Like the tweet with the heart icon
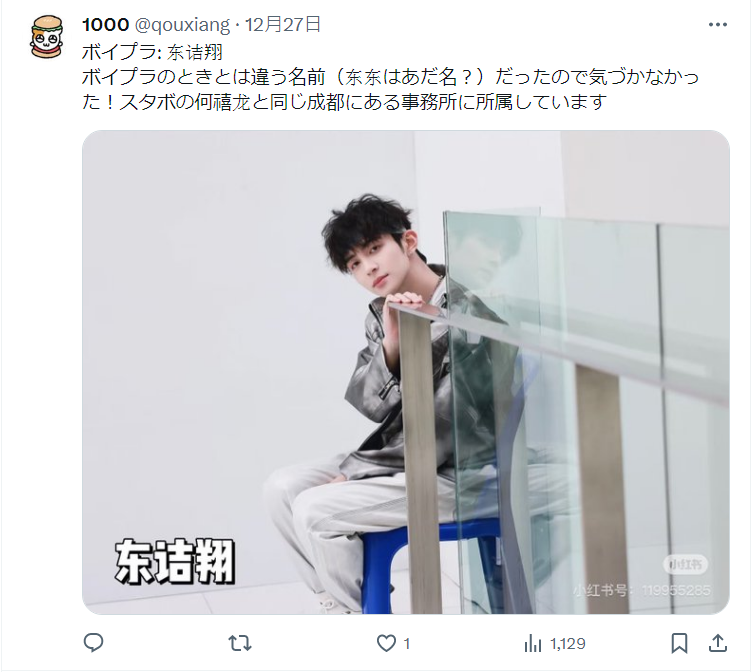The image size is (756, 672). click(x=386, y=643)
